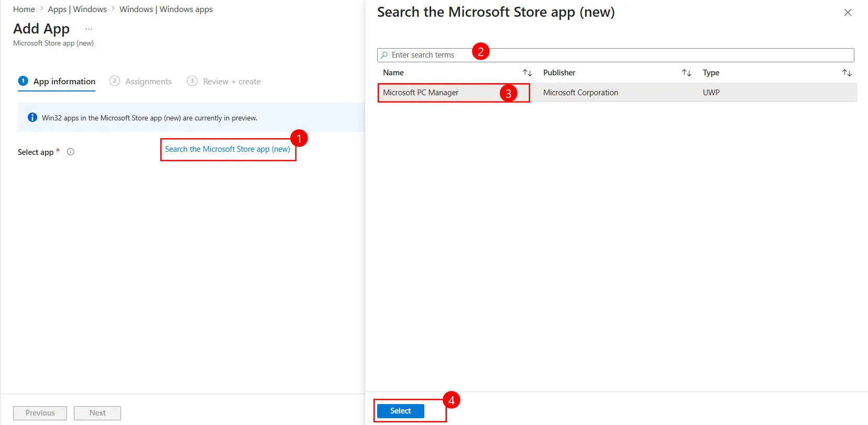Click the Win32 apps preview notice text

click(150, 118)
